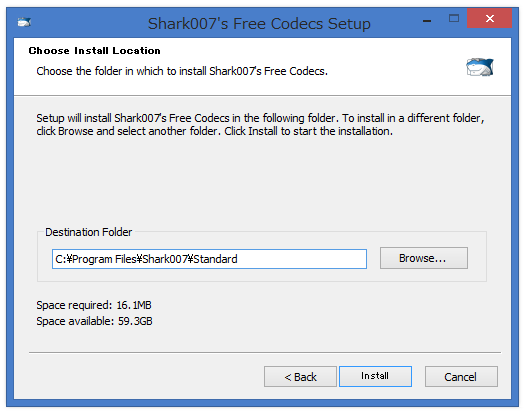Click the Shark007 logo in header
525x413 pixels.
tap(480, 67)
